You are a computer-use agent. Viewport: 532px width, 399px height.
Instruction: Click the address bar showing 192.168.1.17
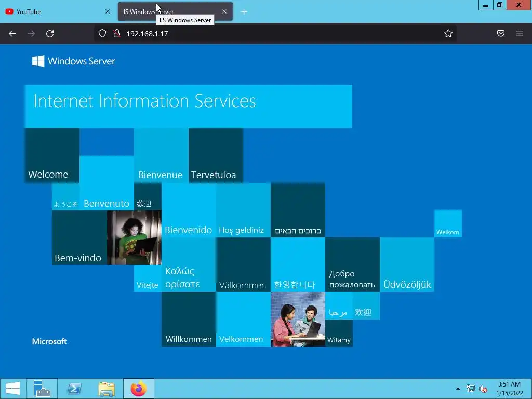275,33
